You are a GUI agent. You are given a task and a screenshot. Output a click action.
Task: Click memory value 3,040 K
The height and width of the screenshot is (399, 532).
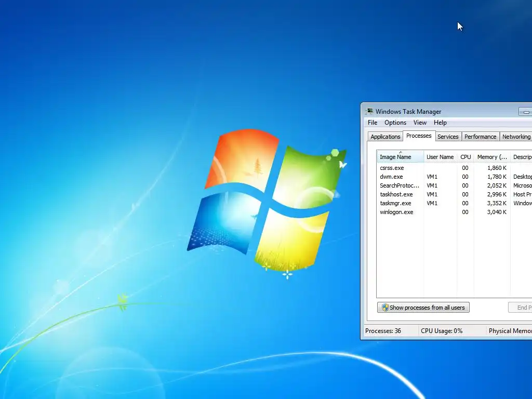(x=497, y=212)
